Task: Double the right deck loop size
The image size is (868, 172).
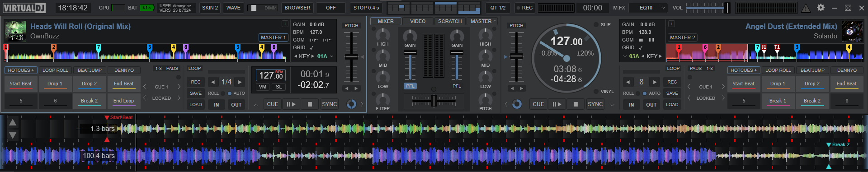Action: (x=655, y=82)
